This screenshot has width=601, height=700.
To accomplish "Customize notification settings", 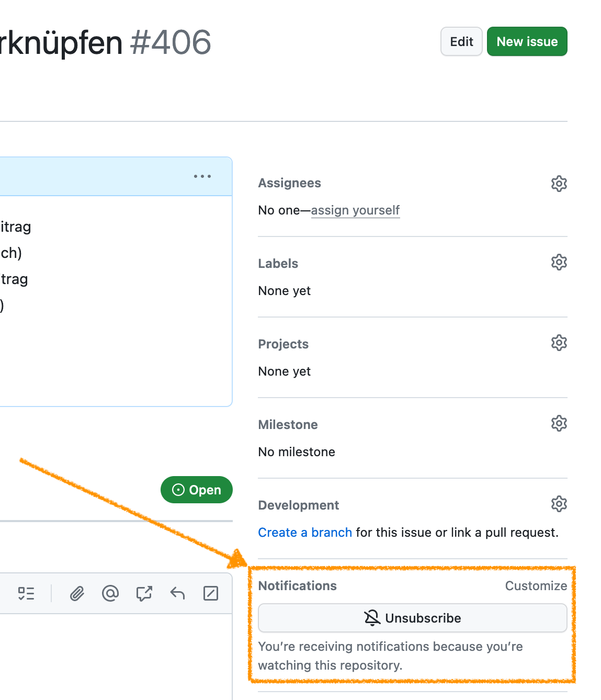I will (536, 586).
